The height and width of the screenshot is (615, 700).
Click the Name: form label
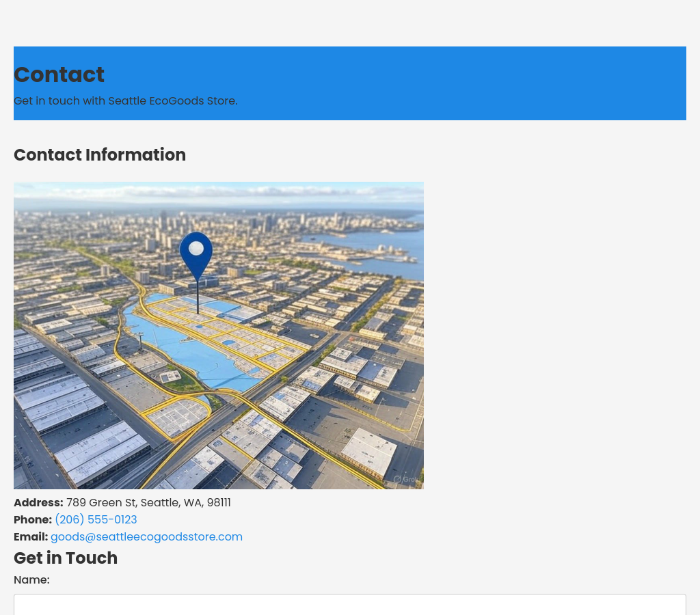pos(31,579)
